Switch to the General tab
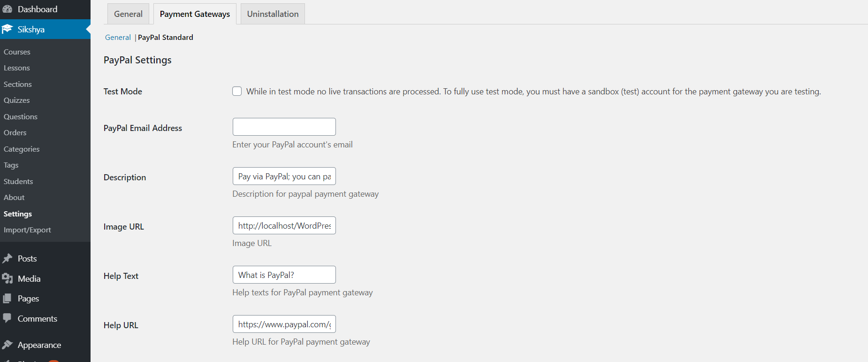Viewport: 868px width, 362px height. click(128, 14)
